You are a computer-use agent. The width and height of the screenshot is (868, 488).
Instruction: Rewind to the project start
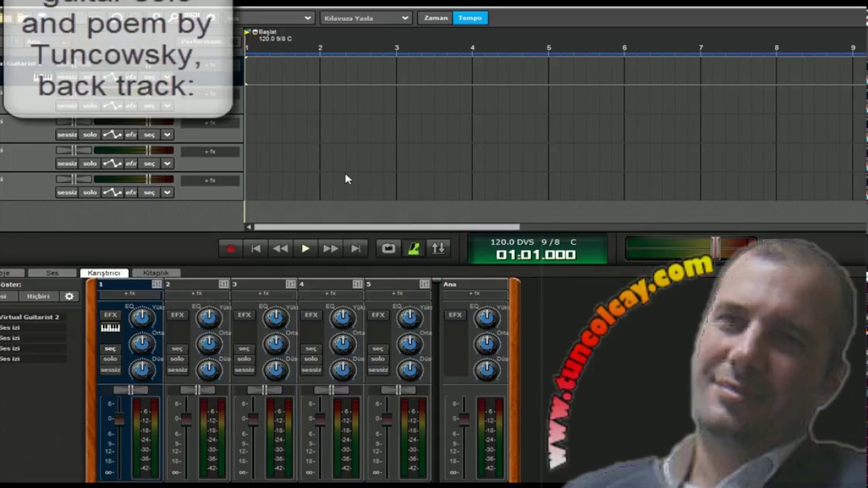point(256,249)
